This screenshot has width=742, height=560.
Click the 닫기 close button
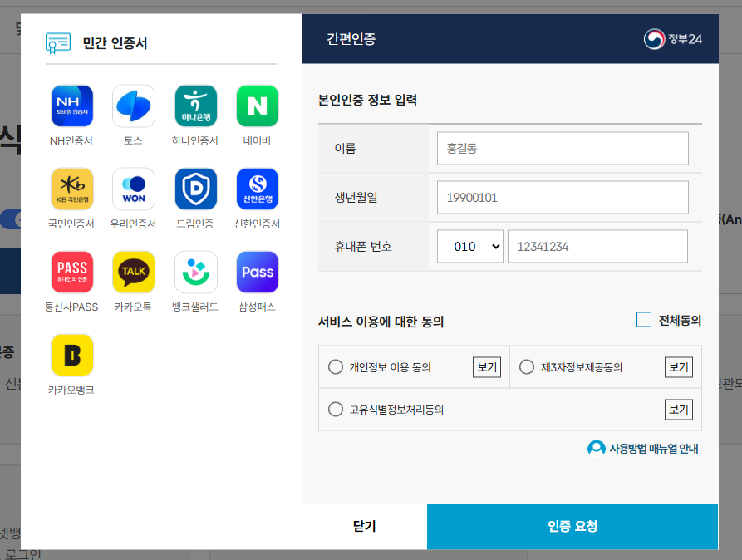point(365,527)
